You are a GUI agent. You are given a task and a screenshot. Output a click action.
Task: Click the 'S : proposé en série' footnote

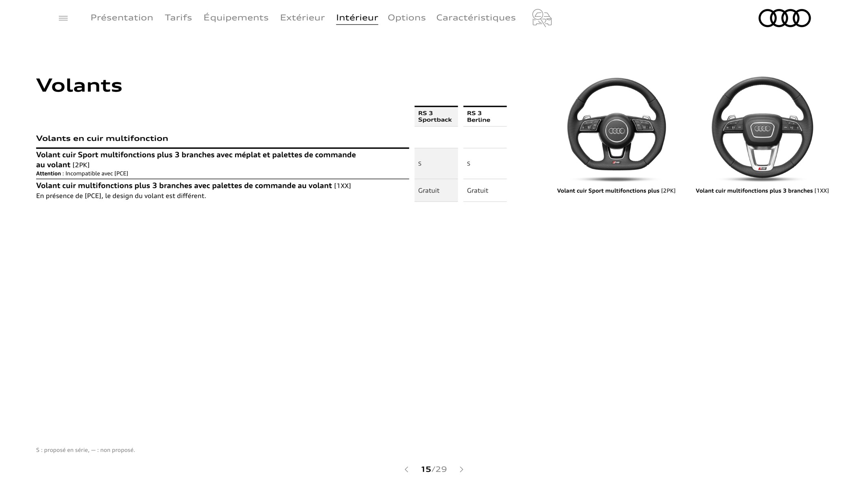click(x=85, y=450)
